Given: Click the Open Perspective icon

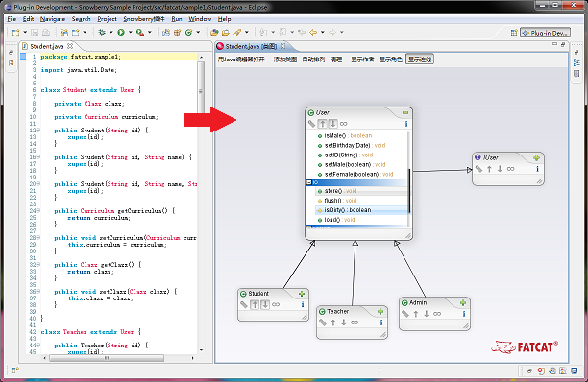Looking at the screenshot, I should [x=514, y=33].
